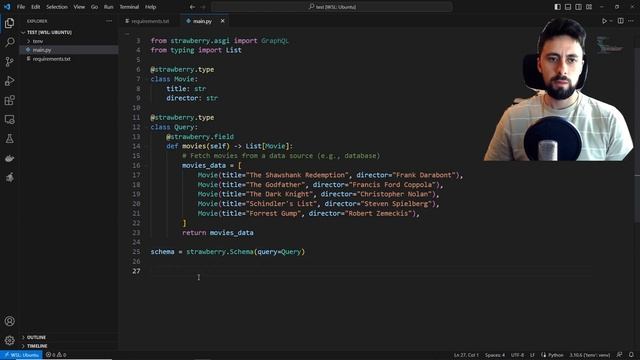This screenshot has width=640, height=360.
Task: Close the main.py tab
Action: tap(222, 21)
